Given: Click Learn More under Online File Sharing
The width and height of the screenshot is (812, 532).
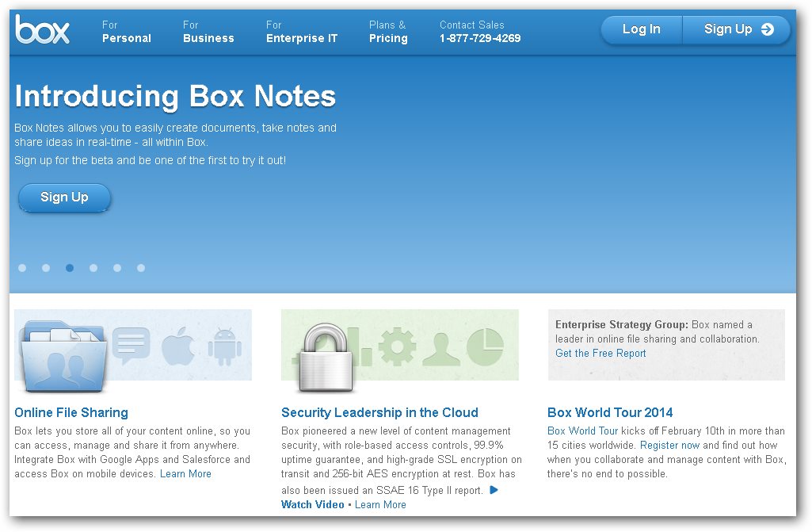Looking at the screenshot, I should pos(185,474).
